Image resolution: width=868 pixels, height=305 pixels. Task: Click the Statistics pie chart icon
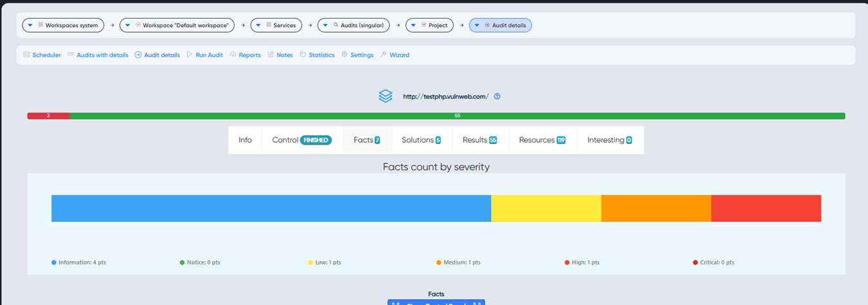point(303,55)
